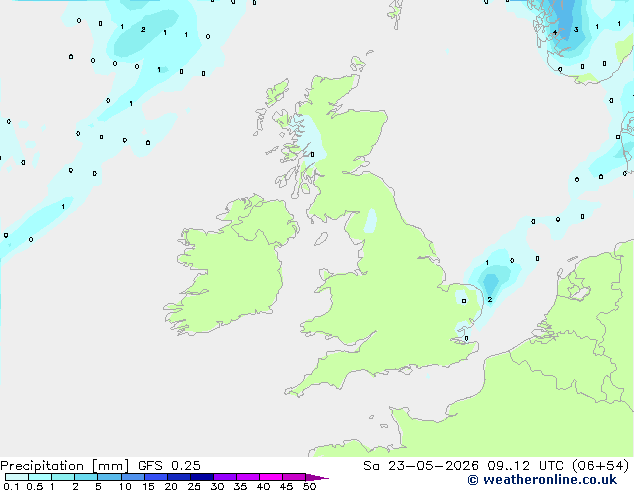Select the 0.5–1 mm legend color
The width and height of the screenshot is (634, 490).
point(40,477)
